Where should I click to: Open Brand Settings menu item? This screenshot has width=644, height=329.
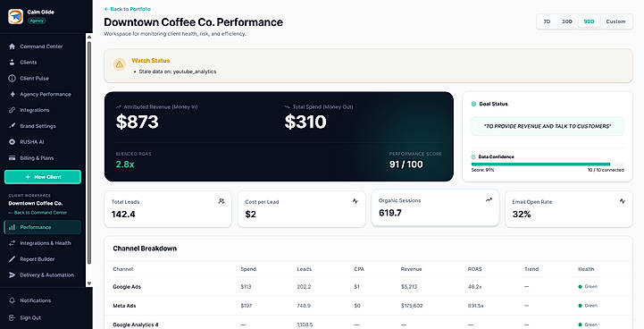(43, 126)
